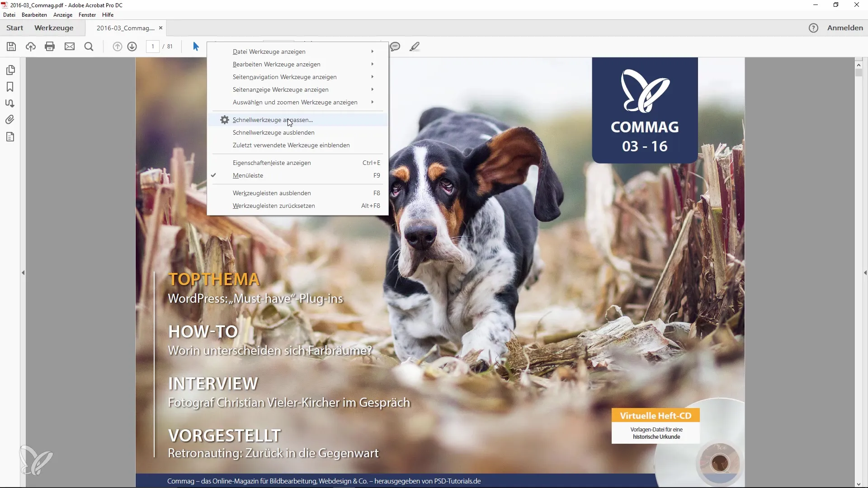Screen dimensions: 868x488
Task: Toggle the Menüleiste checkmark entry
Action: tap(297, 175)
